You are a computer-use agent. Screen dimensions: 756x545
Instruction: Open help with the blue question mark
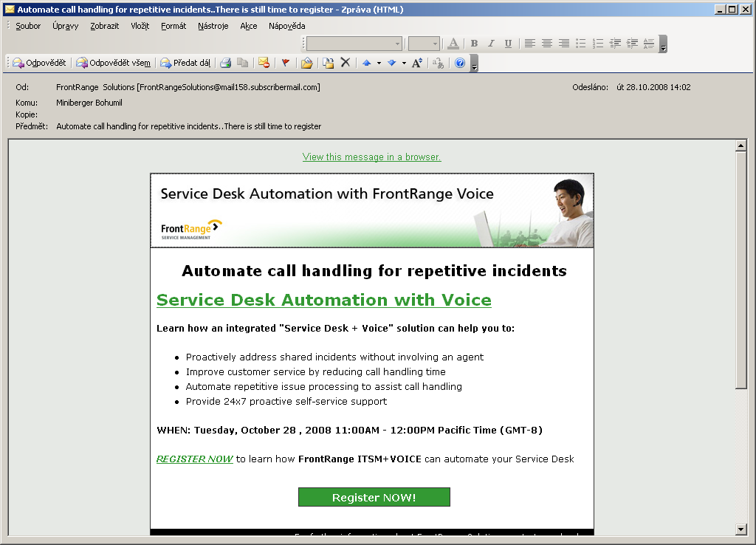(460, 63)
